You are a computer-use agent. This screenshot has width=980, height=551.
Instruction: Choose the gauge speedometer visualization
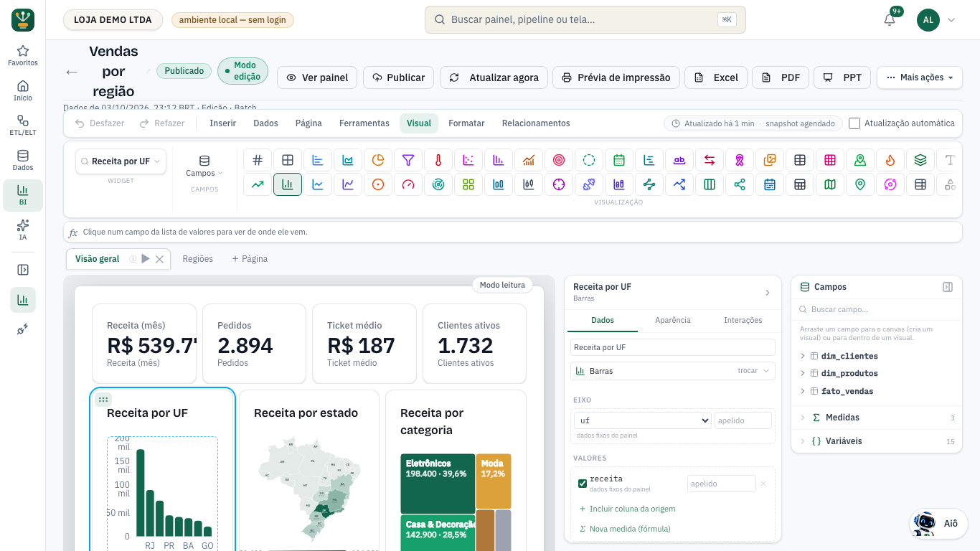[408, 184]
